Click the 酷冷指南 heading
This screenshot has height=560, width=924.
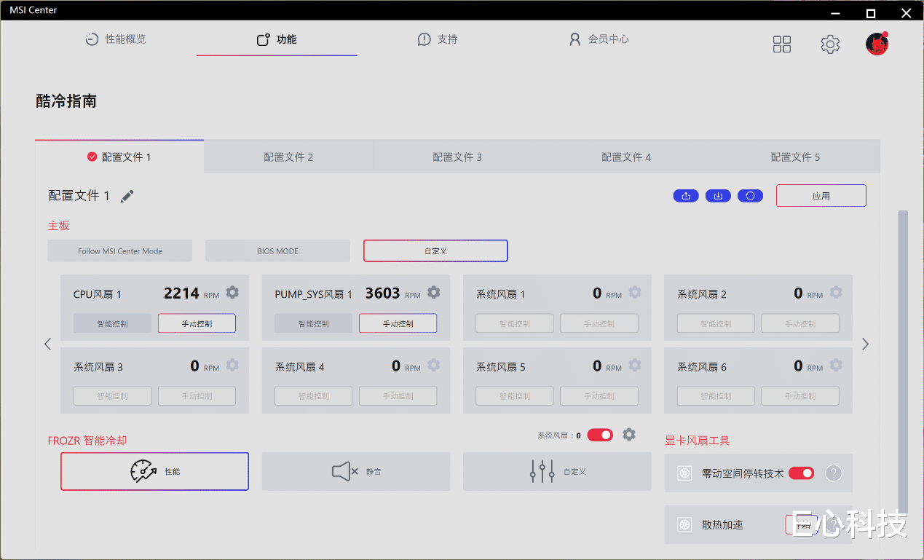[66, 101]
